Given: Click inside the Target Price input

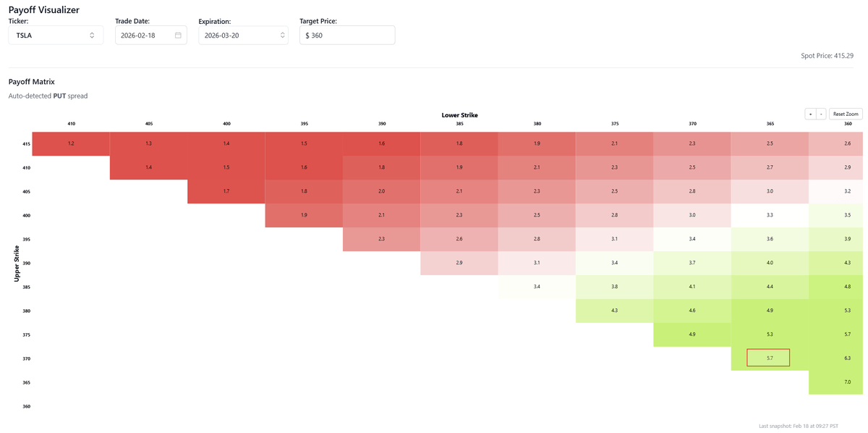Looking at the screenshot, I should pos(347,35).
